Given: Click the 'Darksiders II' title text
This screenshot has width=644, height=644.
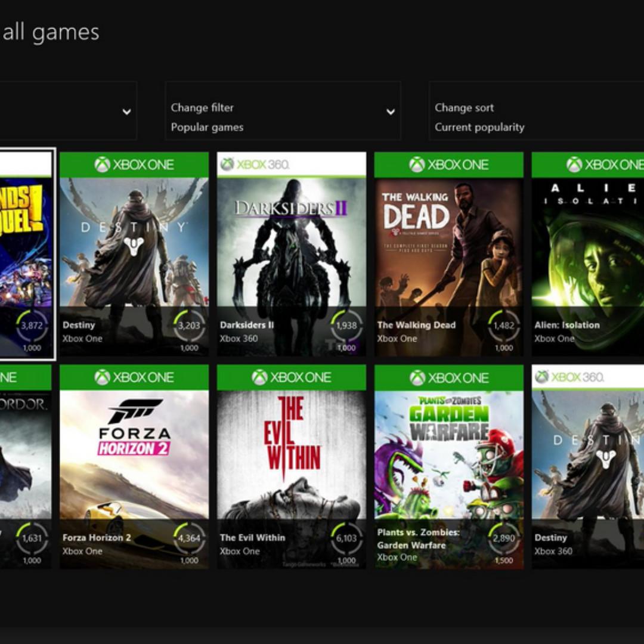Looking at the screenshot, I should pyautogui.click(x=247, y=325).
